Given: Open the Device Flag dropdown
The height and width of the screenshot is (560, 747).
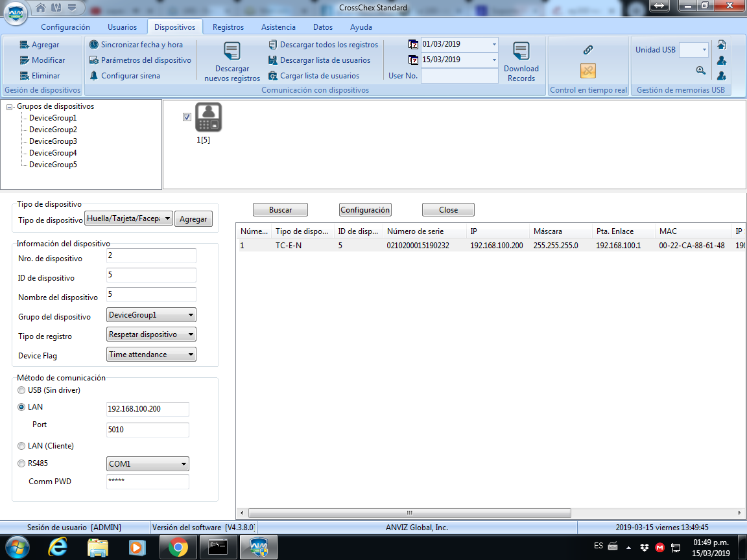Looking at the screenshot, I should pyautogui.click(x=151, y=355).
